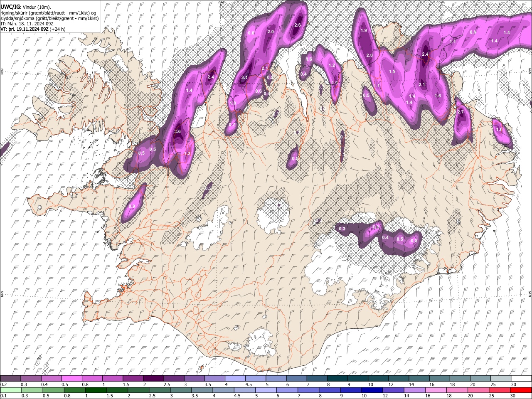Pick the darkest purple 2 swatch in the snow legend

click(x=153, y=379)
